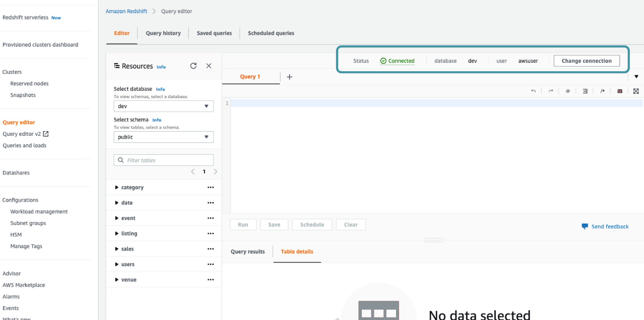Open the Select database dropdown showing dev

164,106
